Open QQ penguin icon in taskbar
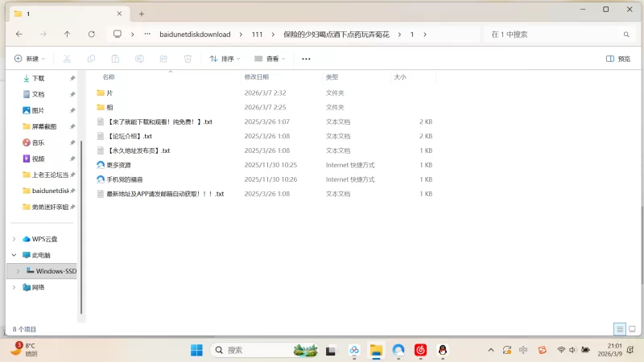The height and width of the screenshot is (362, 644). pos(442,350)
